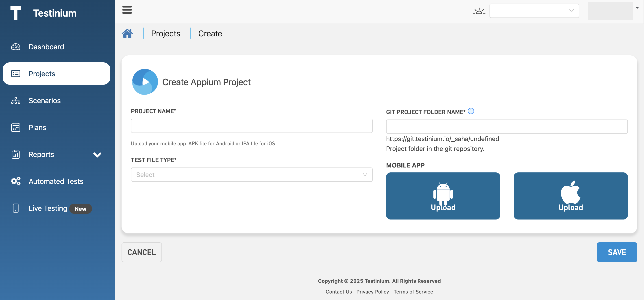This screenshot has height=300, width=644.
Task: Click the Cancel button
Action: [x=141, y=252]
